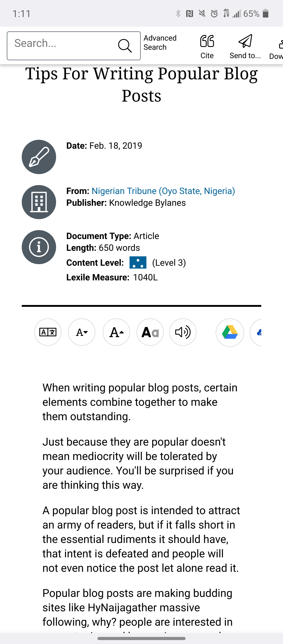Viewport: 283px width, 644px height.
Task: Click the Content Level 3 indicator
Action: 138,263
